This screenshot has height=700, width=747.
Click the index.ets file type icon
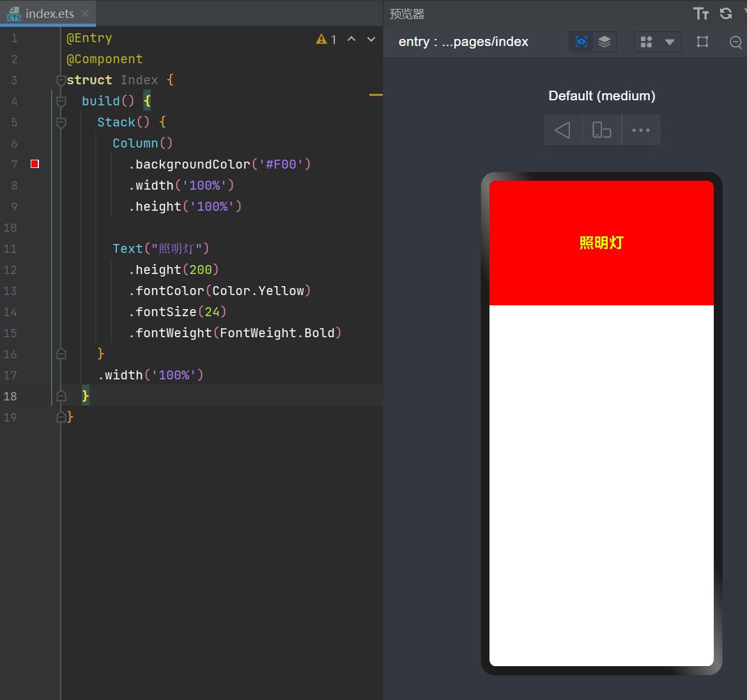coord(14,14)
